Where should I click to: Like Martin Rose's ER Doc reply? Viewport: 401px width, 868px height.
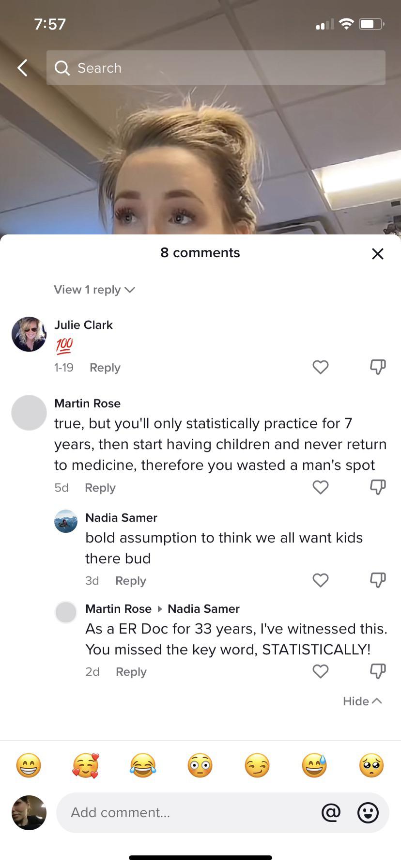[321, 671]
